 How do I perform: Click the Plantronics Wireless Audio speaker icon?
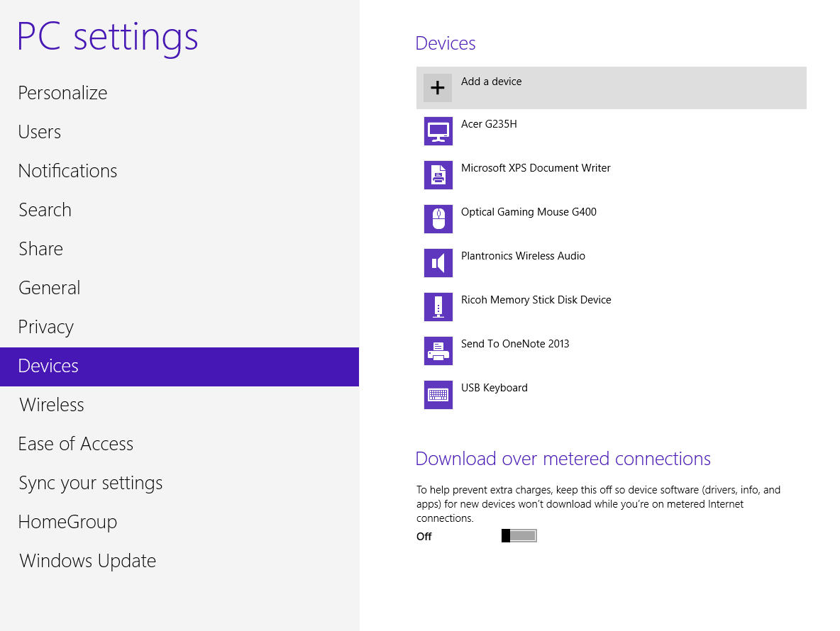[438, 263]
